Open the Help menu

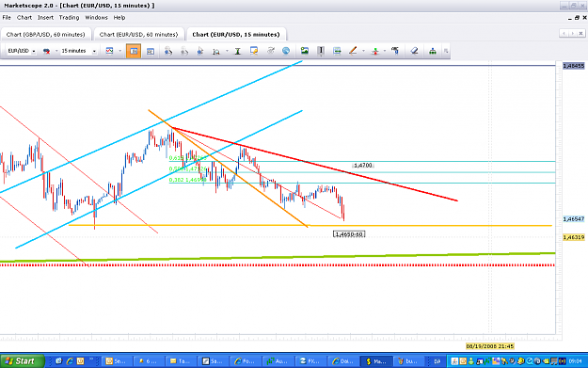[x=119, y=18]
